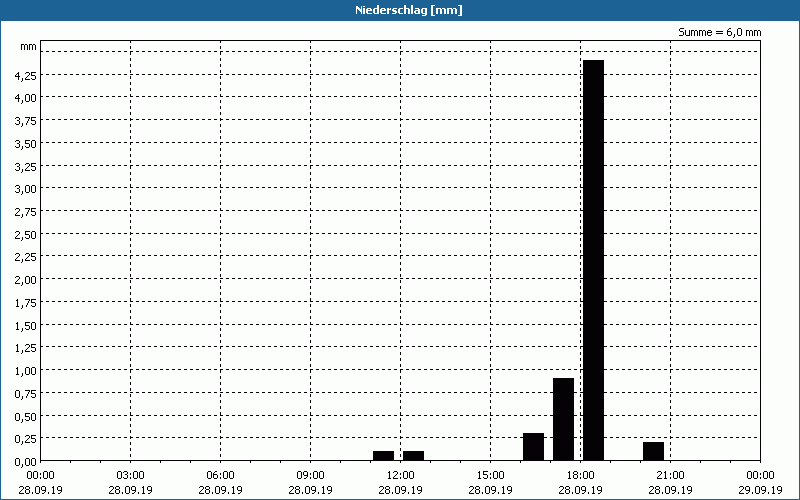This screenshot has width=800, height=500.
Task: Click the 18:00 time label
Action: [581, 476]
